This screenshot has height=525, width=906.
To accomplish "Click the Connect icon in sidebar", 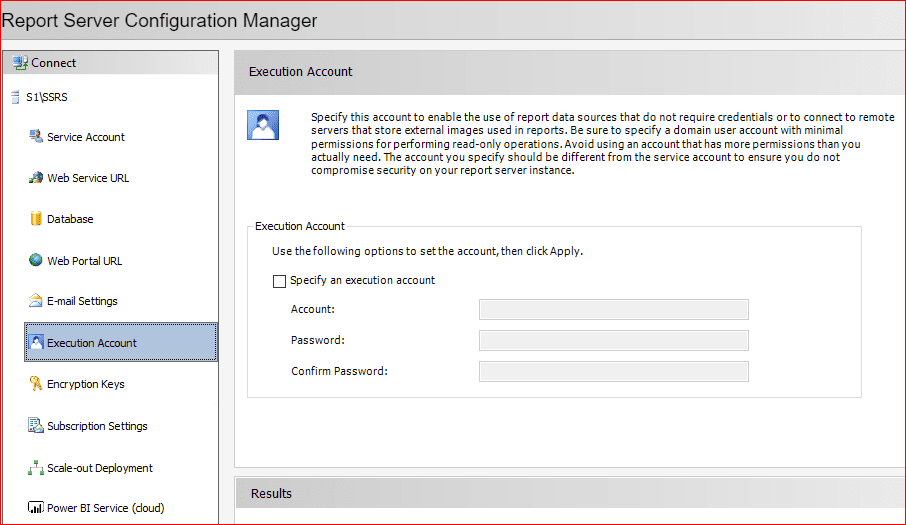I will pos(19,63).
